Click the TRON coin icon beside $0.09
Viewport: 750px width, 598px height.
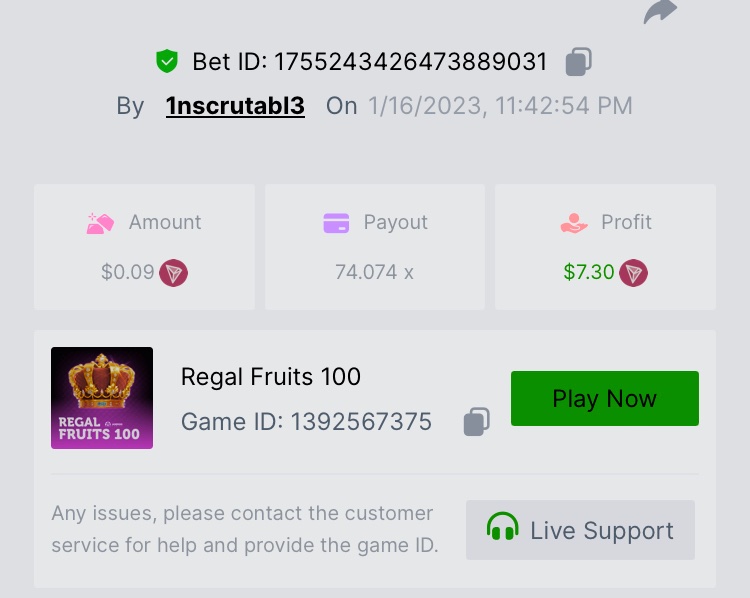point(174,272)
